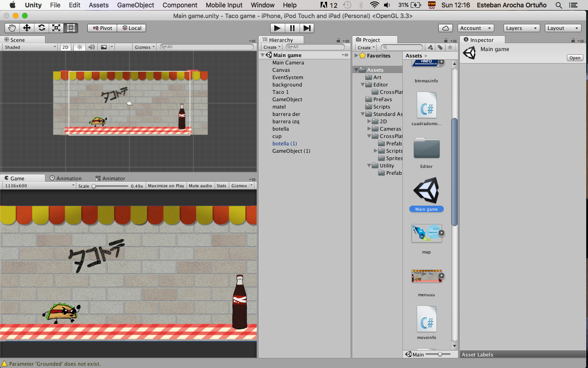588x368 pixels.
Task: Select the Rotate tool
Action: pos(42,28)
